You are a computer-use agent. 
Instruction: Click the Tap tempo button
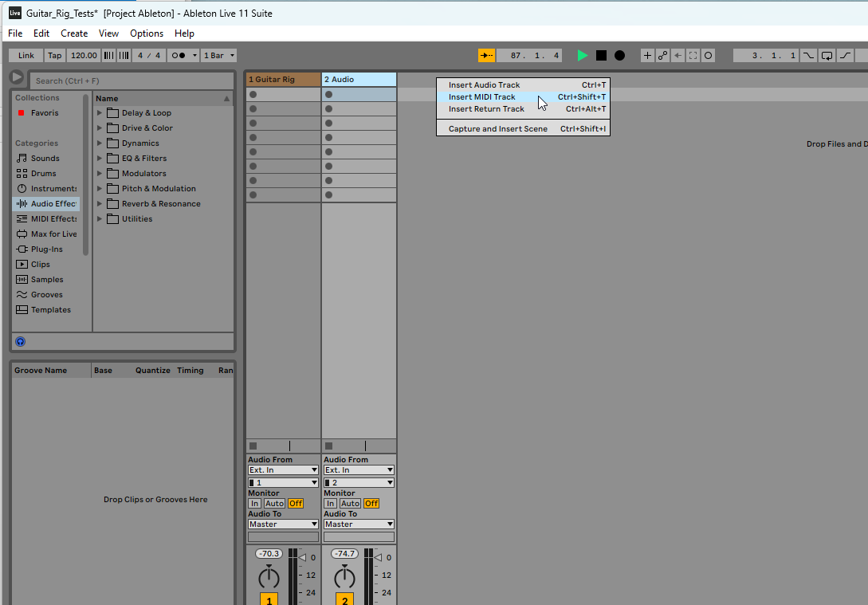click(55, 55)
